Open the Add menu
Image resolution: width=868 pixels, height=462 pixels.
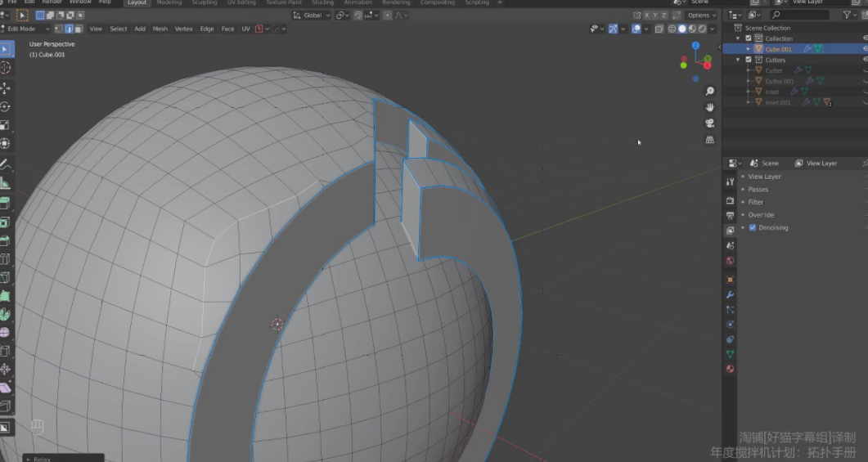click(140, 29)
